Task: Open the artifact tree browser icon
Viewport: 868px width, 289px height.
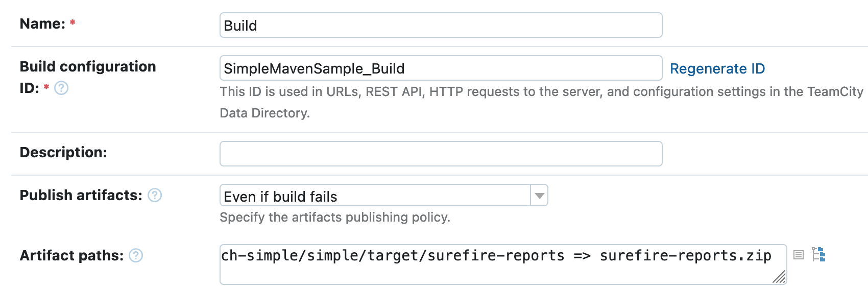Action: coord(818,254)
